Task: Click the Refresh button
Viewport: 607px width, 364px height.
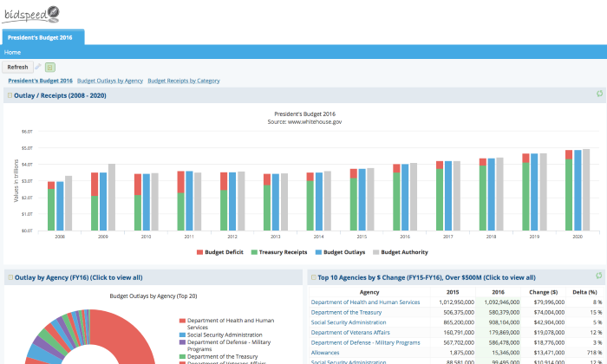Action: [x=18, y=67]
